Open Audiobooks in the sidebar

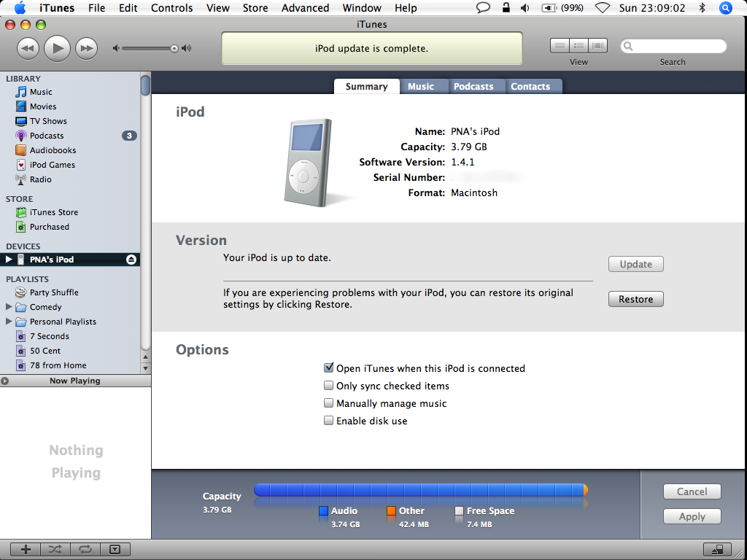tap(53, 150)
